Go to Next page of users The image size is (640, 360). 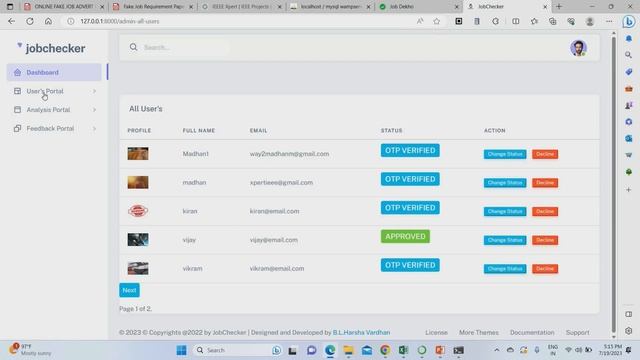click(129, 290)
